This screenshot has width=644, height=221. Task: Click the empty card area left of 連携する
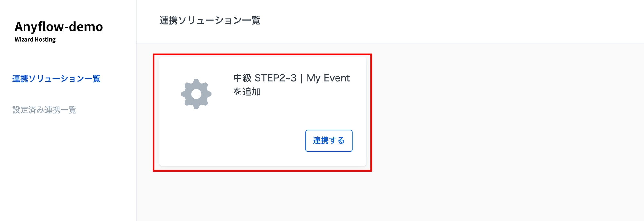tap(232, 141)
